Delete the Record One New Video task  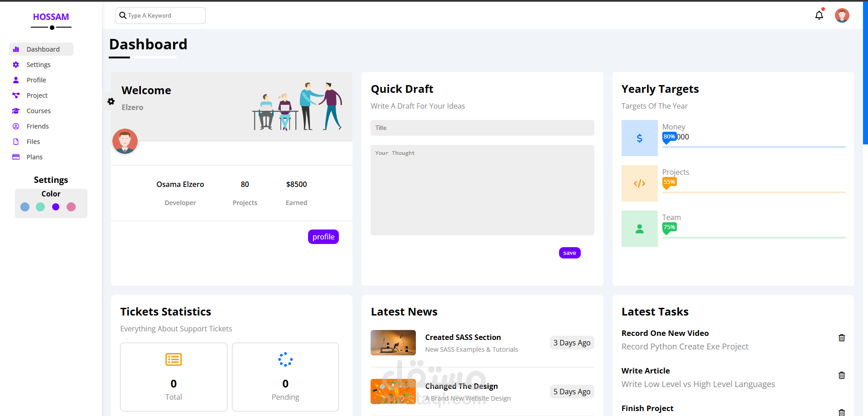(x=841, y=338)
